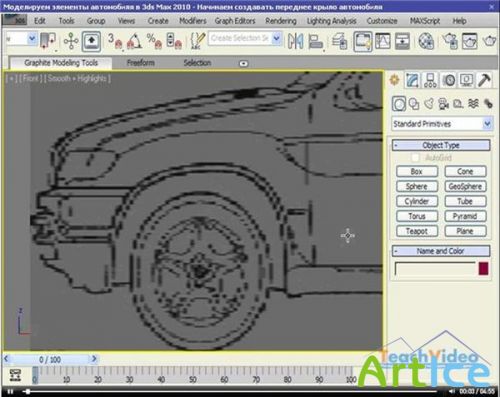The width and height of the screenshot is (500, 397).
Task: Click the Mirror tool icon
Action: click(x=296, y=41)
